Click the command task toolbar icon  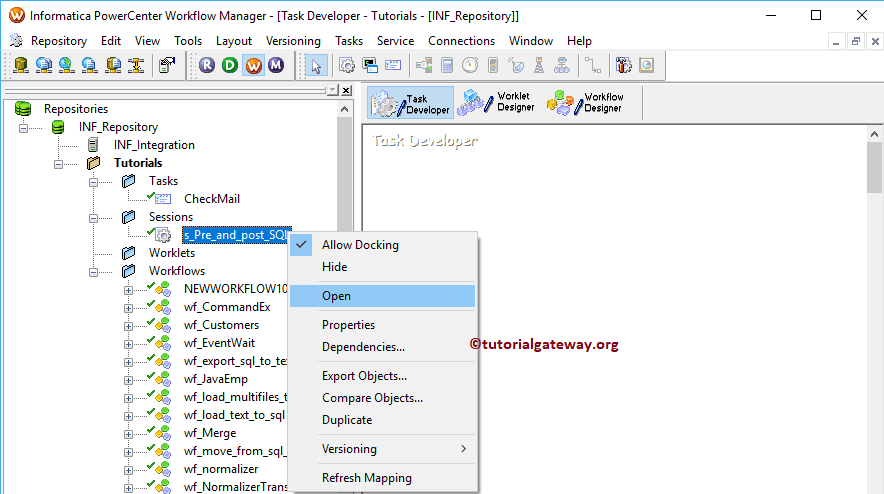pyautogui.click(x=370, y=65)
